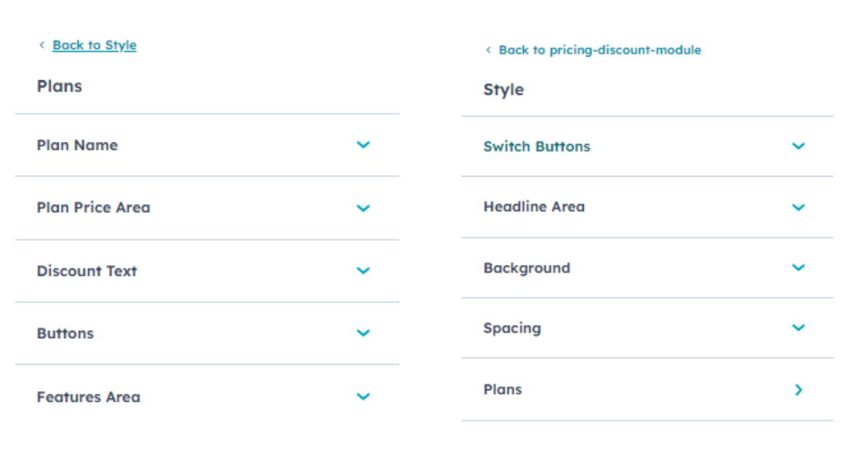The image size is (868, 456).
Task: Click the Switch Buttons row label
Action: (537, 145)
